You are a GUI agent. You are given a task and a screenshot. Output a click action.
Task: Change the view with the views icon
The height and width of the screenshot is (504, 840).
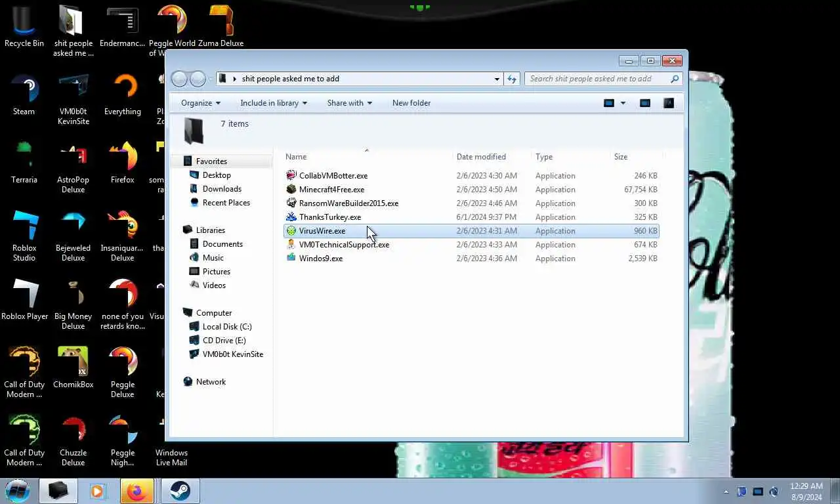[x=609, y=103]
